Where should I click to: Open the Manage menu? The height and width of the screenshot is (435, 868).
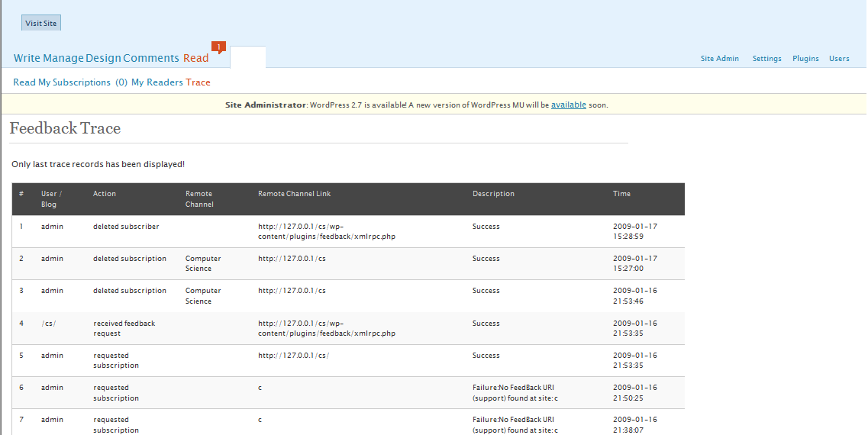point(63,58)
